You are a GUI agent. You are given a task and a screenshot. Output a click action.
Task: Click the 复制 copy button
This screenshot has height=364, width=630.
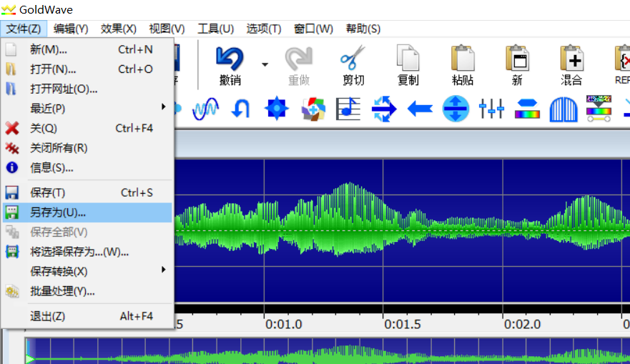click(408, 66)
